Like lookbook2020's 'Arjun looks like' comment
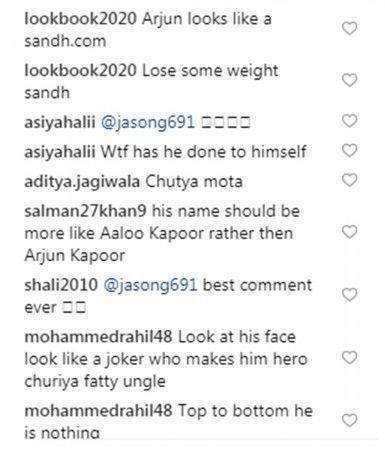The height and width of the screenshot is (450, 385). 350,29
